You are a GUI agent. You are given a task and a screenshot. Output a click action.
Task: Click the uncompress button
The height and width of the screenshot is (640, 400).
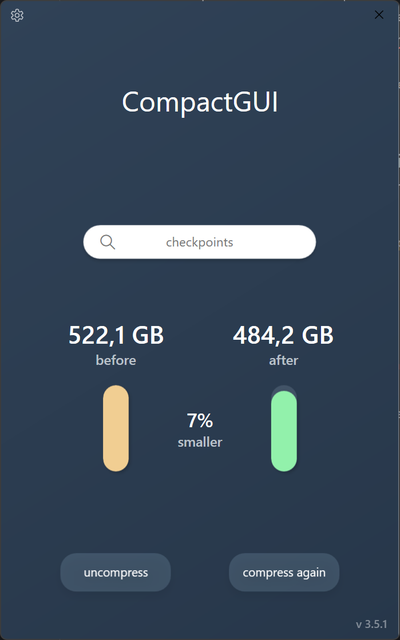(x=116, y=572)
